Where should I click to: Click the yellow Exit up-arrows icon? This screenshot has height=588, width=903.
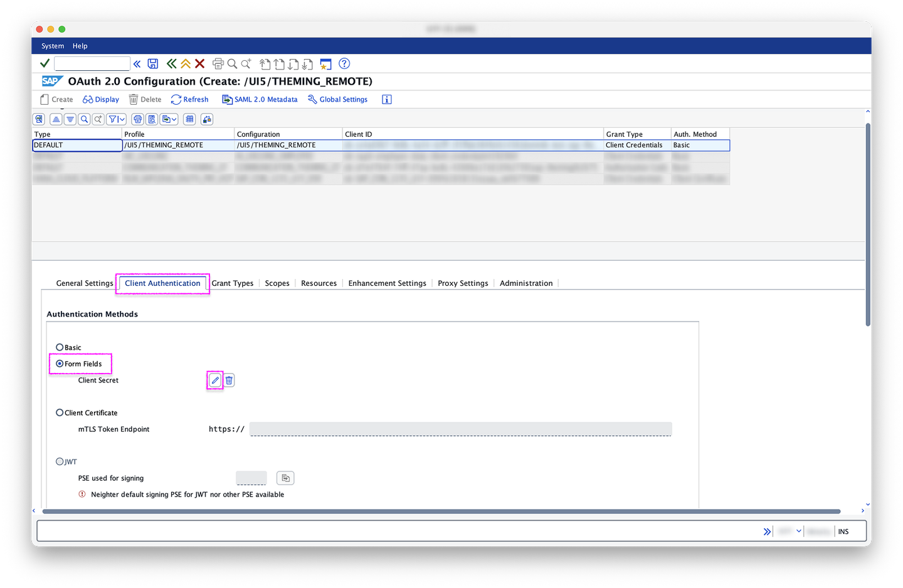(186, 63)
